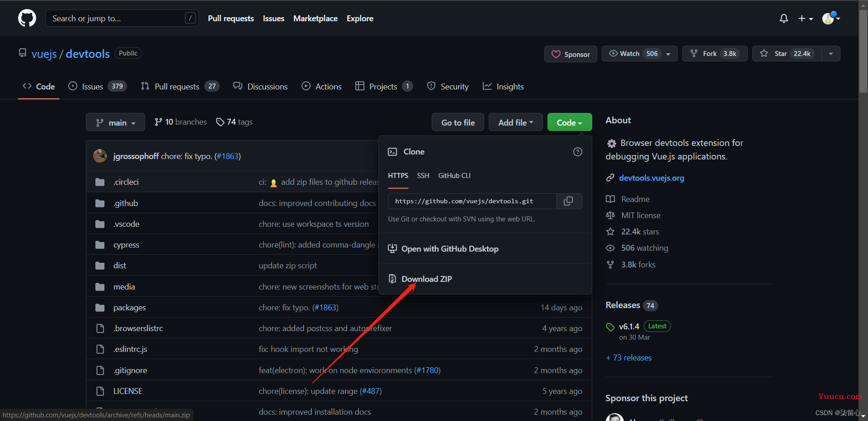Click the Fork button
Screen dimensions: 868x421
pos(714,53)
